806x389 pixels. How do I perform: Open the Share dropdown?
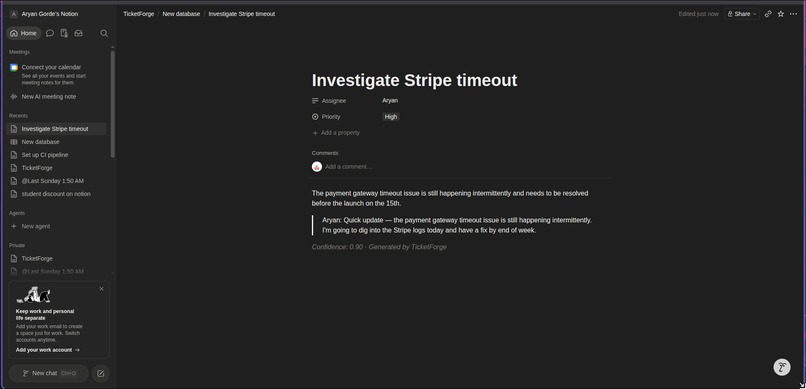[x=742, y=14]
